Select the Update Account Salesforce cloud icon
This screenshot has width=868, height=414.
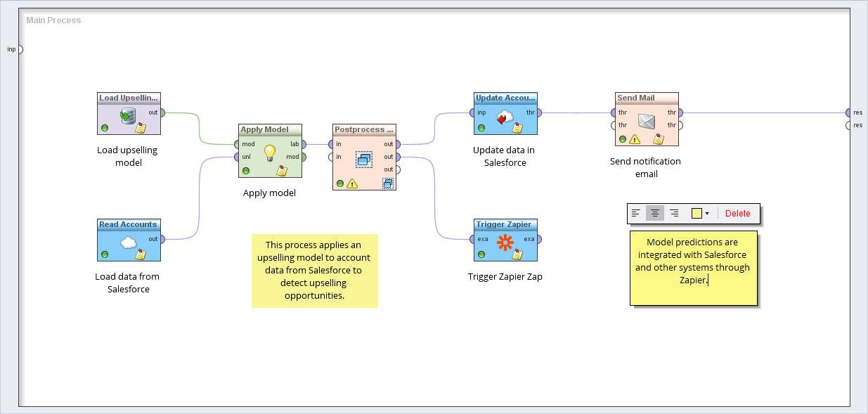point(505,117)
